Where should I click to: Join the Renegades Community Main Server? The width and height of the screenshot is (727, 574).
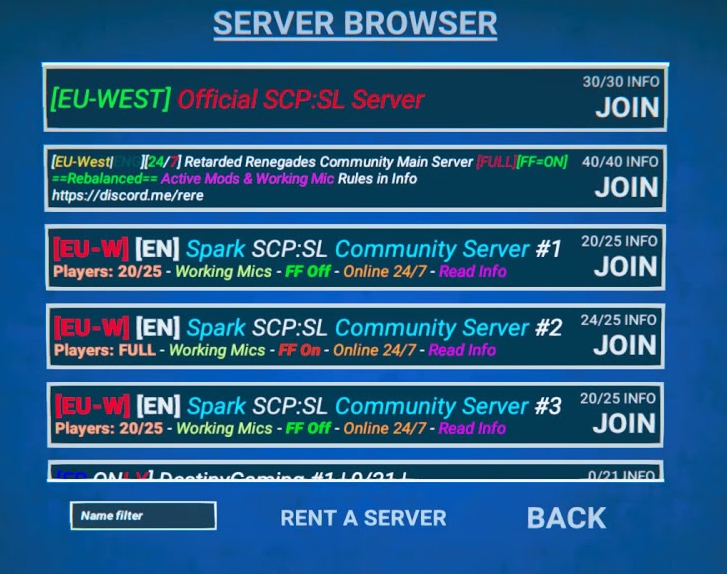pos(626,187)
